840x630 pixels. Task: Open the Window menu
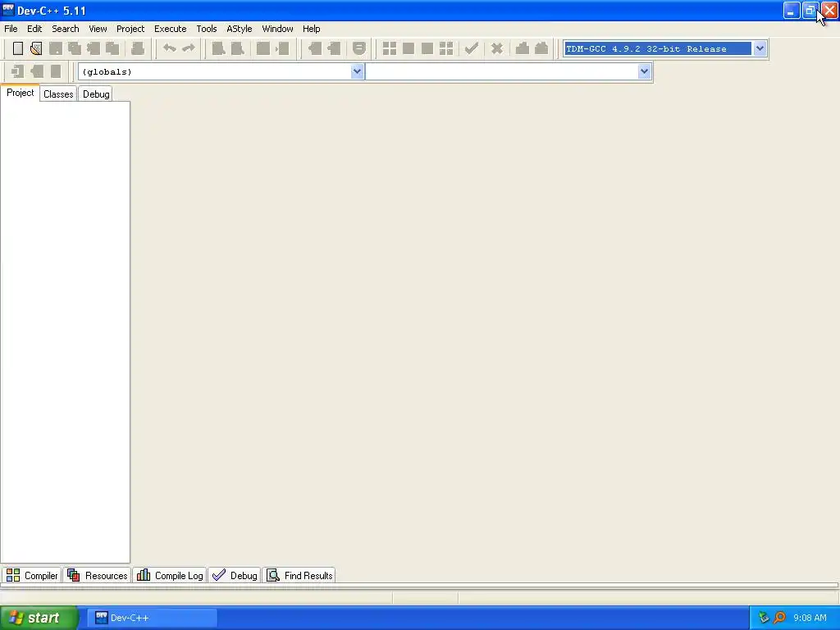coord(277,29)
